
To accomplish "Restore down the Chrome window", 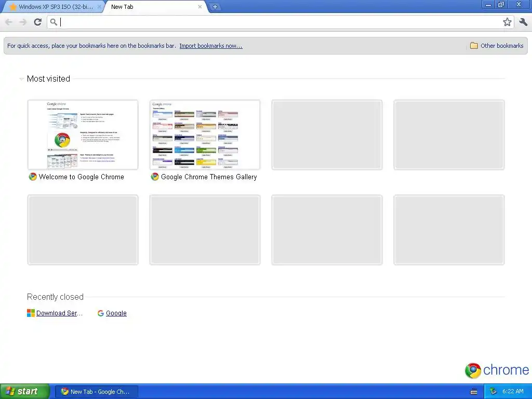I will click(x=501, y=4).
